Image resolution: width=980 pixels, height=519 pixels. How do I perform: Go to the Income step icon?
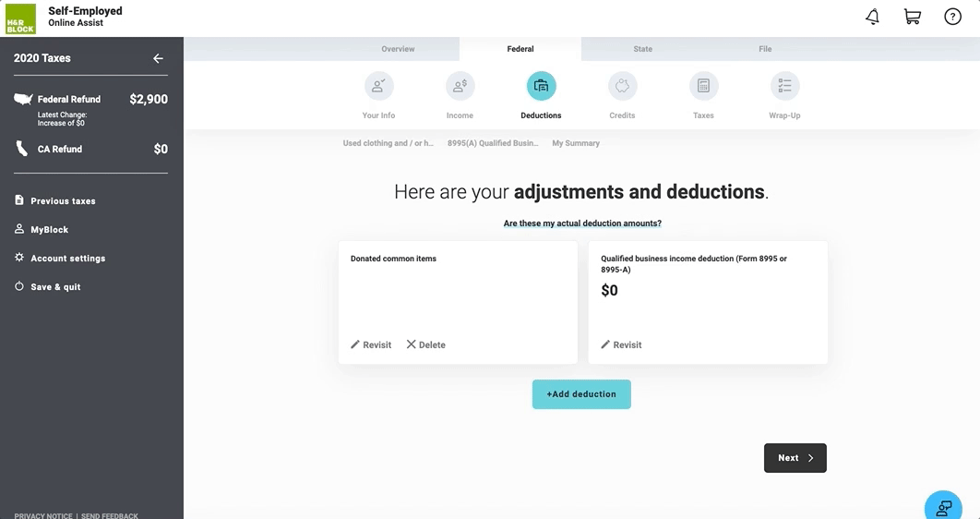tap(460, 86)
